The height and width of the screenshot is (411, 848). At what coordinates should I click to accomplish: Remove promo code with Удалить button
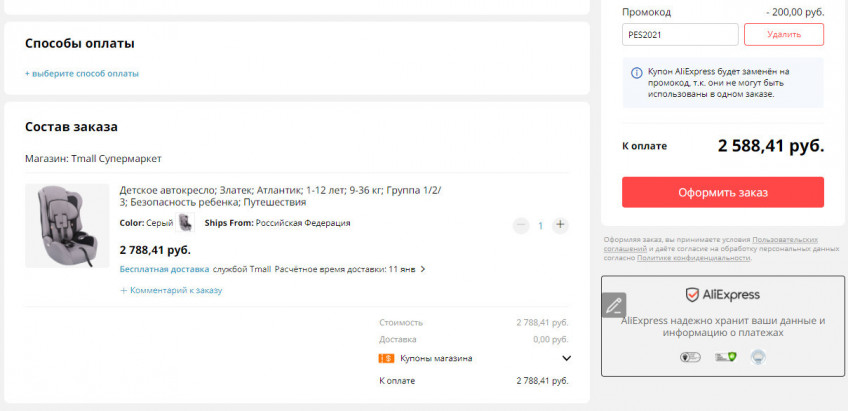coord(784,35)
